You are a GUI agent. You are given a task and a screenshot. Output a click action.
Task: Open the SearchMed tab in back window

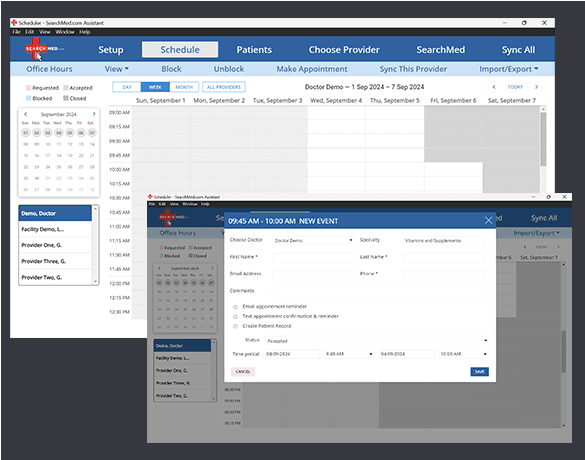point(441,50)
